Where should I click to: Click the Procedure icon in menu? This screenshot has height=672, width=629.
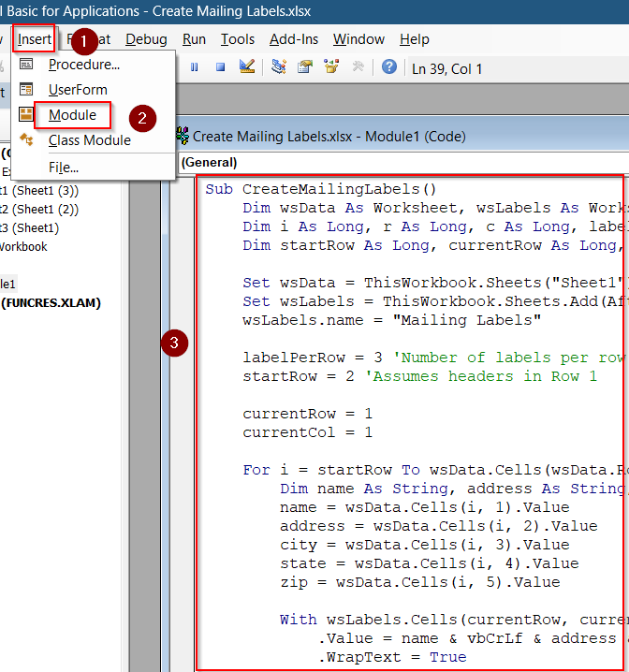pyautogui.click(x=26, y=64)
